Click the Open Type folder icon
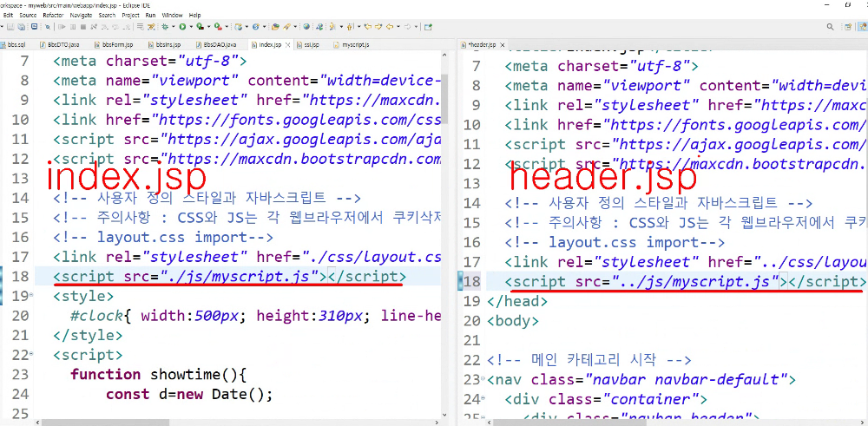Viewport: 868px width, 426px height. pos(276,26)
